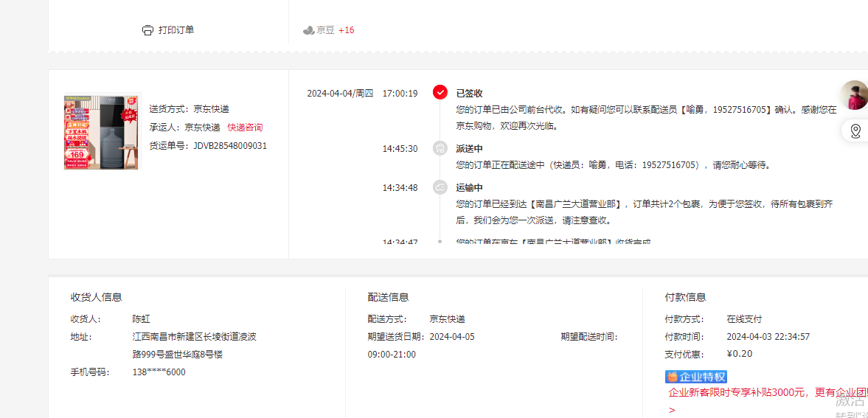Click the payment method 在线支付
This screenshot has width=868, height=418.
click(744, 319)
